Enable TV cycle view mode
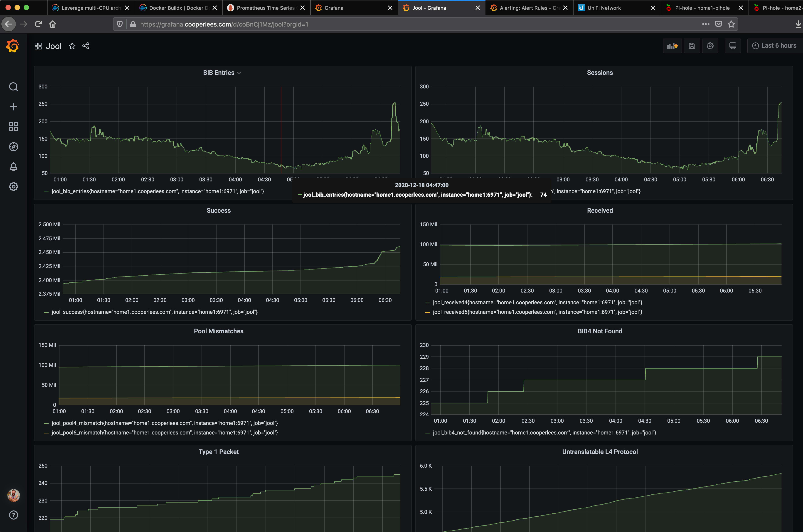Image resolution: width=803 pixels, height=532 pixels. pyautogui.click(x=732, y=45)
